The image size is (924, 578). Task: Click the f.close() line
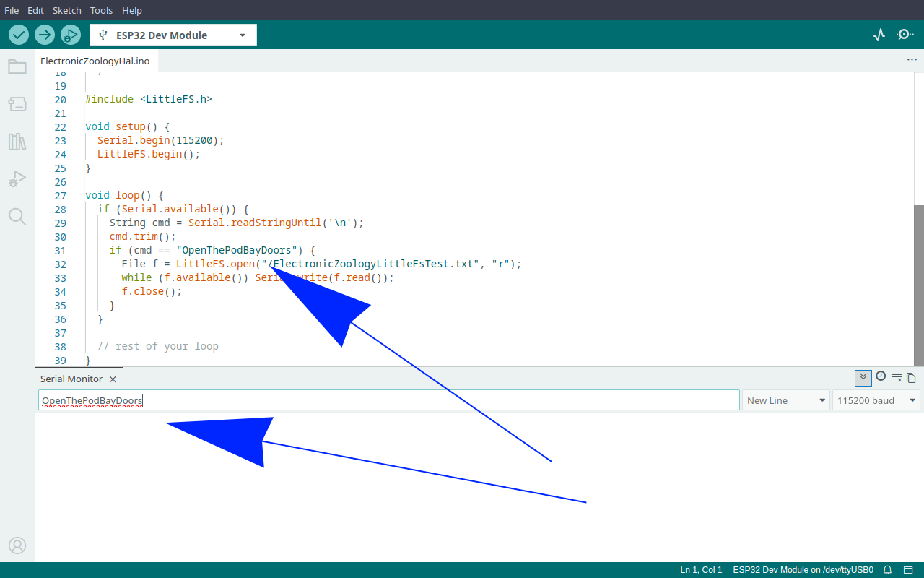click(x=152, y=292)
